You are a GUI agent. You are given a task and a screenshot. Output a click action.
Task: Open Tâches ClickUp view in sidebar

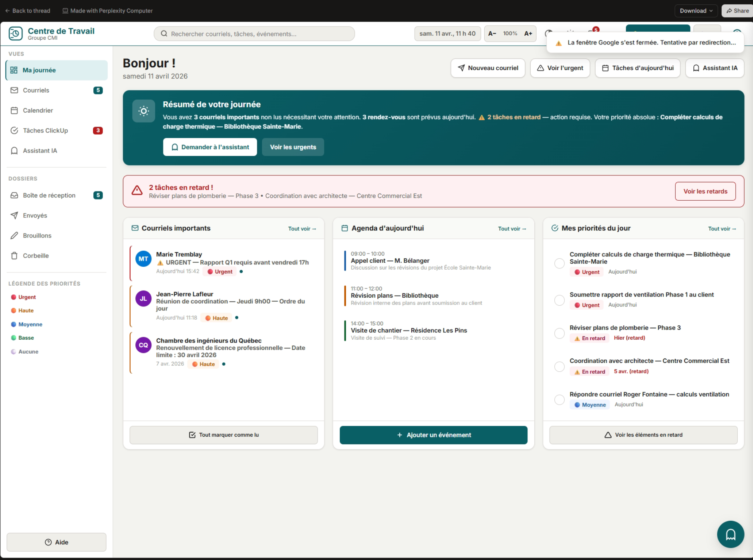45,131
